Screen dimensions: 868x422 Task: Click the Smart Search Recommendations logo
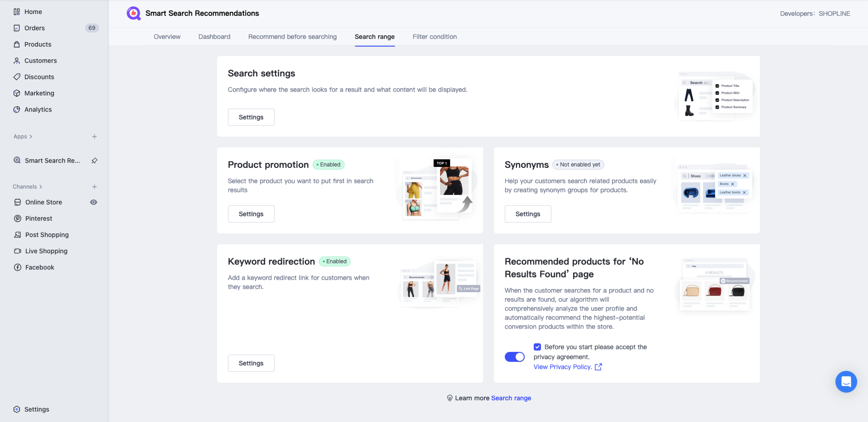tap(134, 13)
